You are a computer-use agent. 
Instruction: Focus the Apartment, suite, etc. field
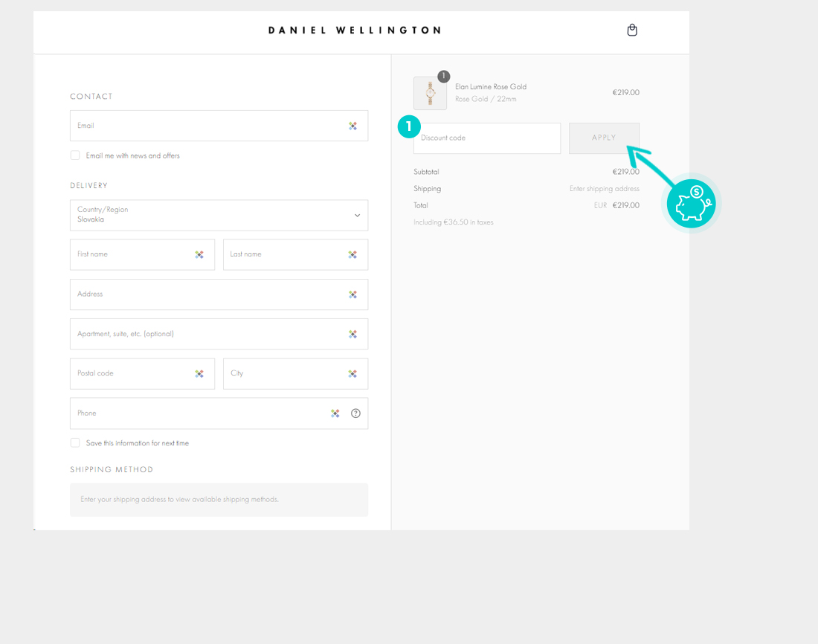pos(219,334)
